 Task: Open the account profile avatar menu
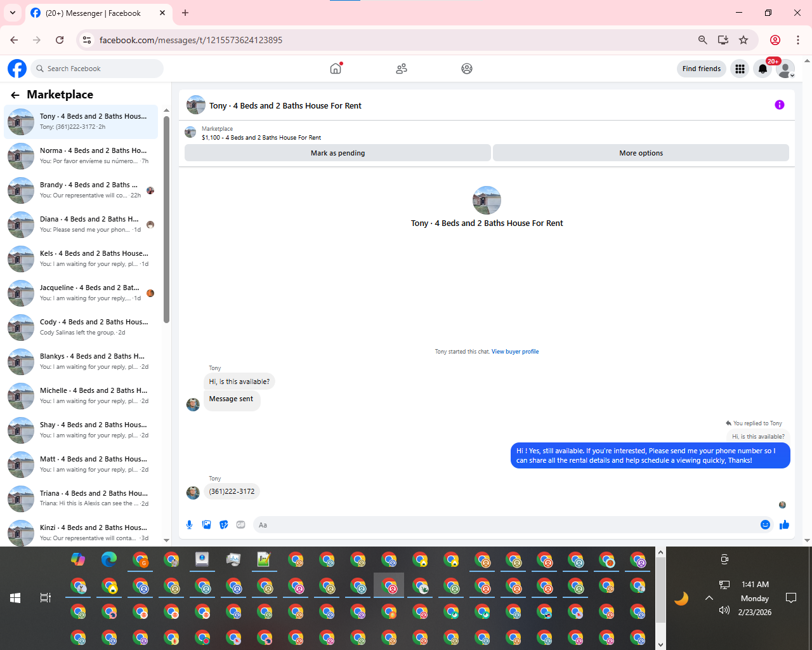(785, 69)
